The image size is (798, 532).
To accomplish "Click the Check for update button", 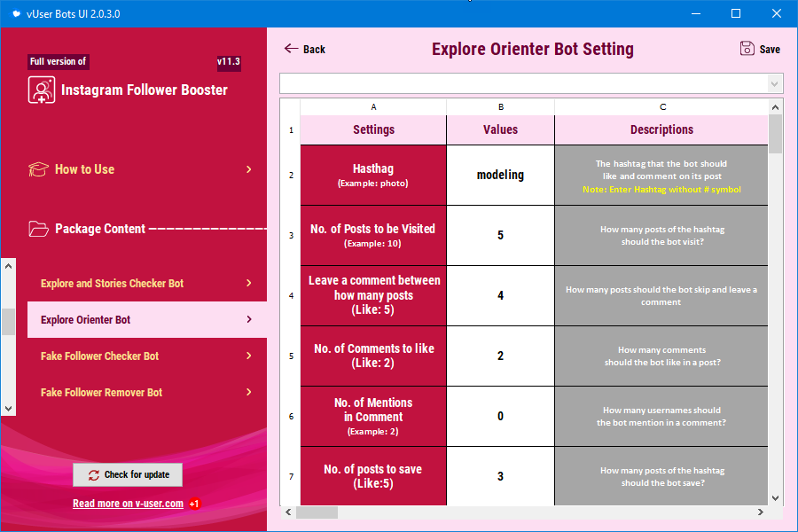I will 128,475.
